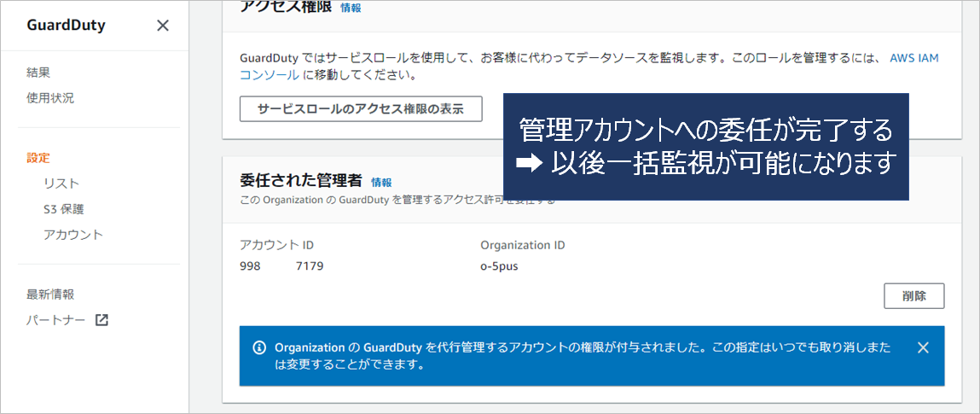This screenshot has width=980, height=414.
Task: Click the account ID value 998 7179
Action: coord(281,265)
